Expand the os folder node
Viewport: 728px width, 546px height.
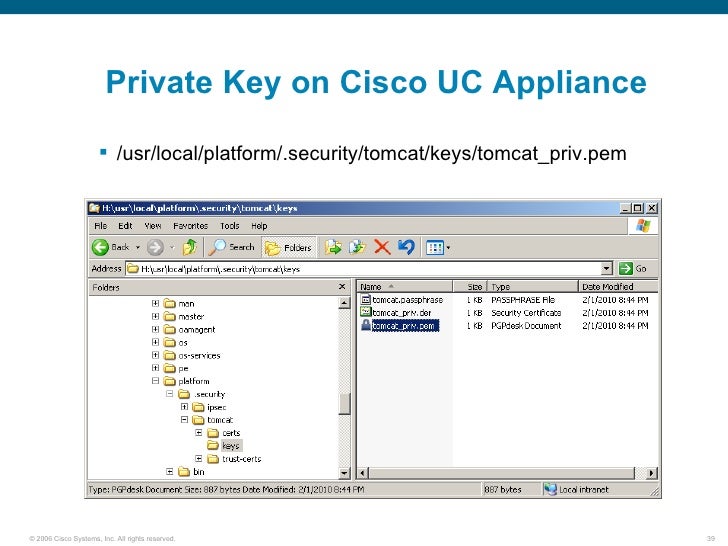tap(156, 342)
